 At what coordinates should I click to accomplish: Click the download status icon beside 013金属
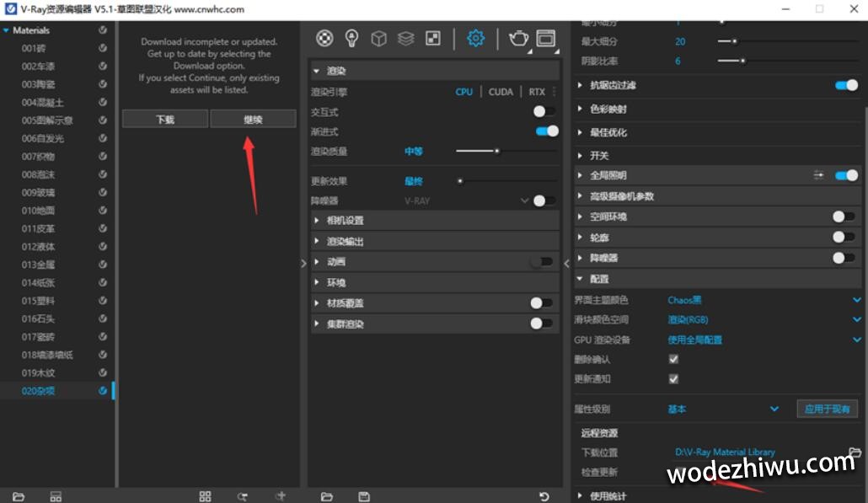(103, 265)
